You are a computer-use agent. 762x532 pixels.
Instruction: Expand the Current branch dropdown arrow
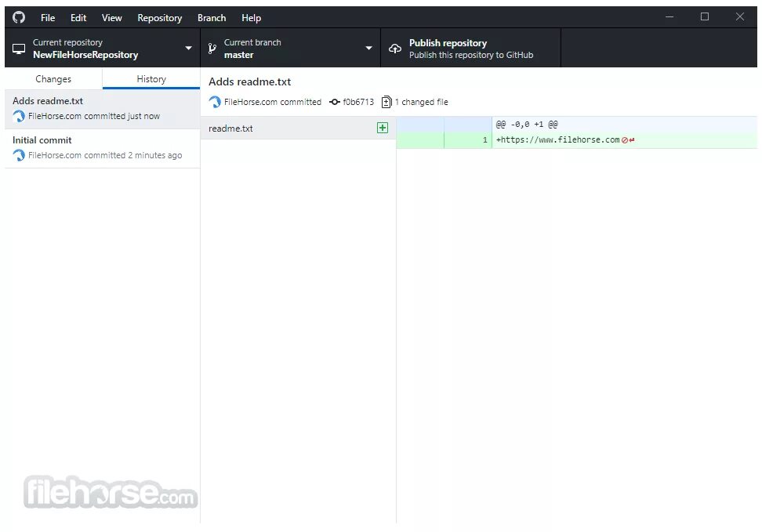[x=369, y=48]
